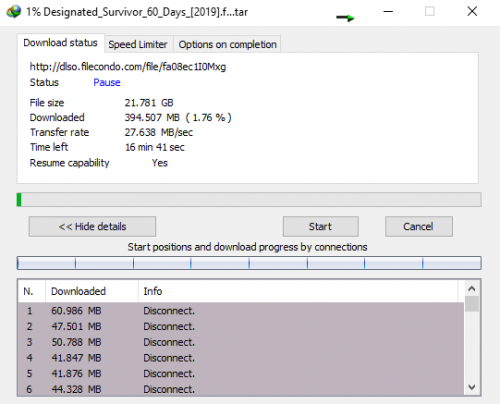Click the connections list scrollbar thumb
This screenshot has width=500, height=404.
472,304
